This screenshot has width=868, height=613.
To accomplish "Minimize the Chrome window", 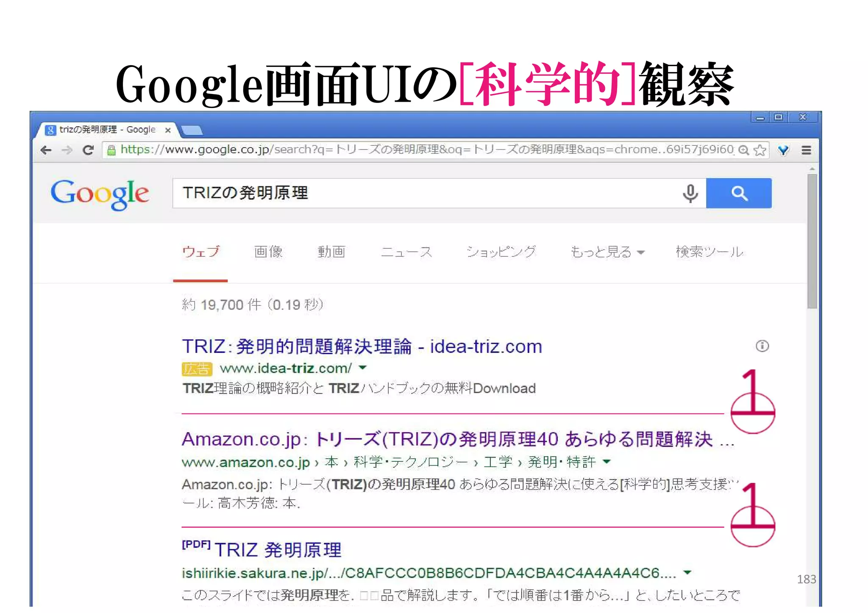I will [760, 117].
